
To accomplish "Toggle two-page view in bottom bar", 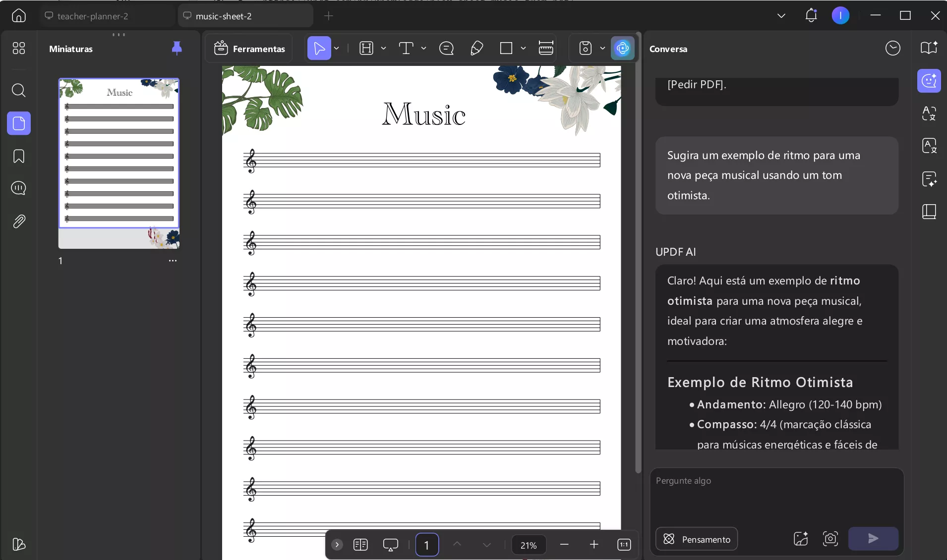I will pyautogui.click(x=361, y=545).
